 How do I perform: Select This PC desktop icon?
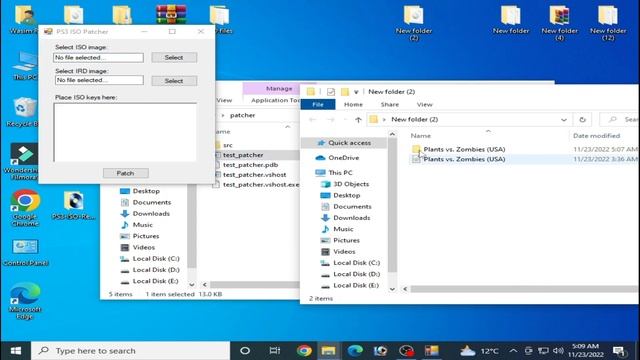pyautogui.click(x=24, y=65)
